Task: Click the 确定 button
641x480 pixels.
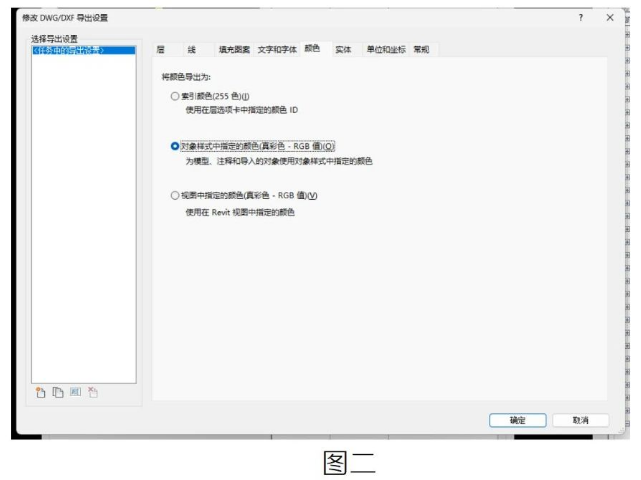Action: coord(518,420)
